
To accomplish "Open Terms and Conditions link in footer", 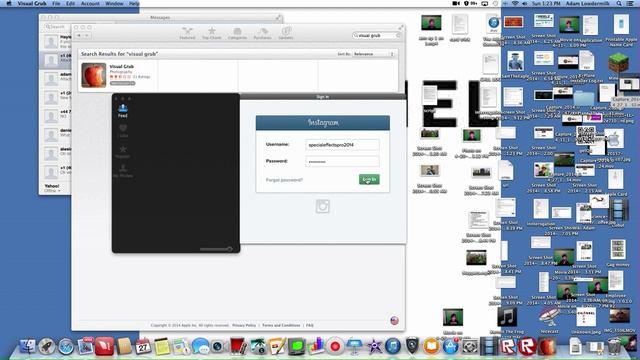I will pos(281,325).
